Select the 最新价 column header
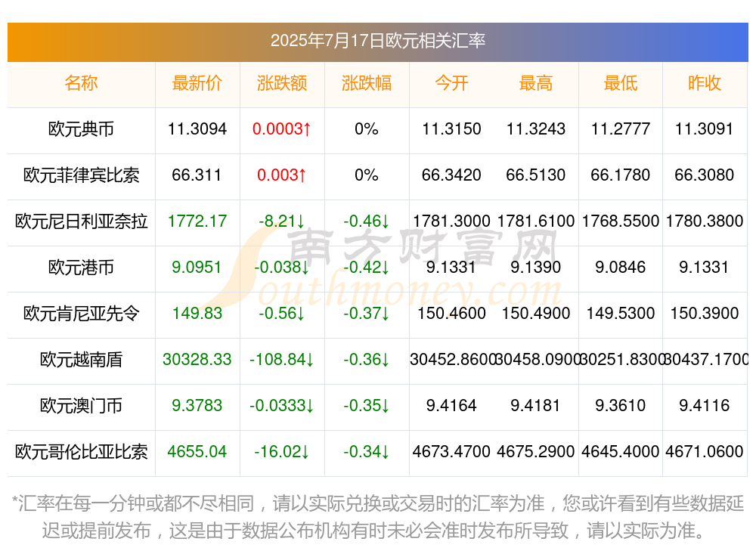 (x=197, y=83)
